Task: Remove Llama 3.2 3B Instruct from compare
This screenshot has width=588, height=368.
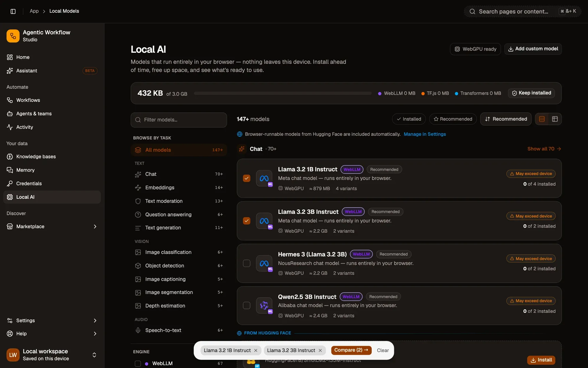Action: coord(320,351)
